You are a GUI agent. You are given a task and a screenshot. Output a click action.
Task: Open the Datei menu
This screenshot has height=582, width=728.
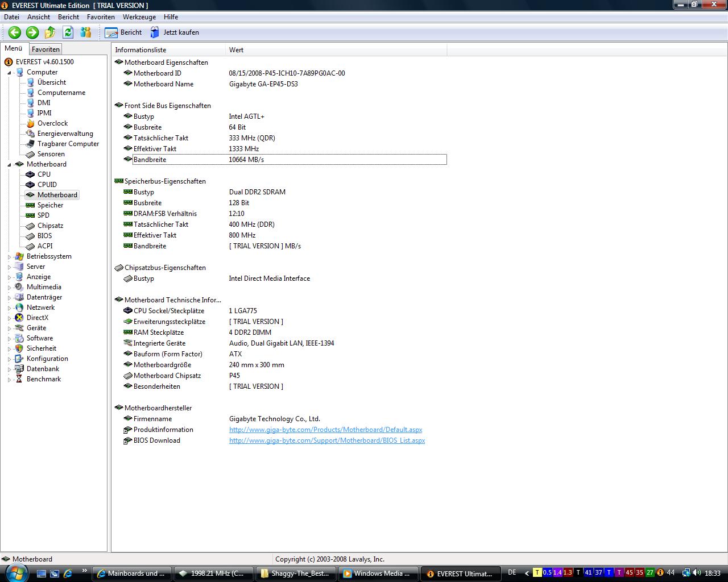11,17
